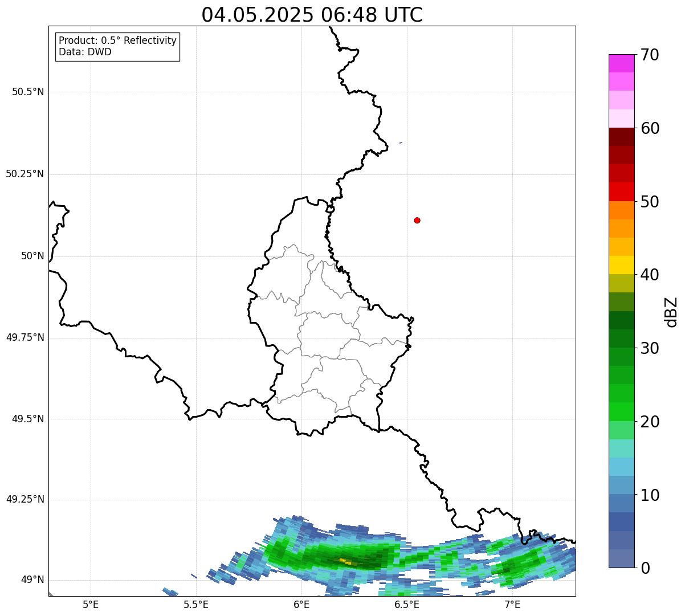Screen dimensions: 685x616
Task: Click the 50°N latitude label
Action: click(32, 256)
